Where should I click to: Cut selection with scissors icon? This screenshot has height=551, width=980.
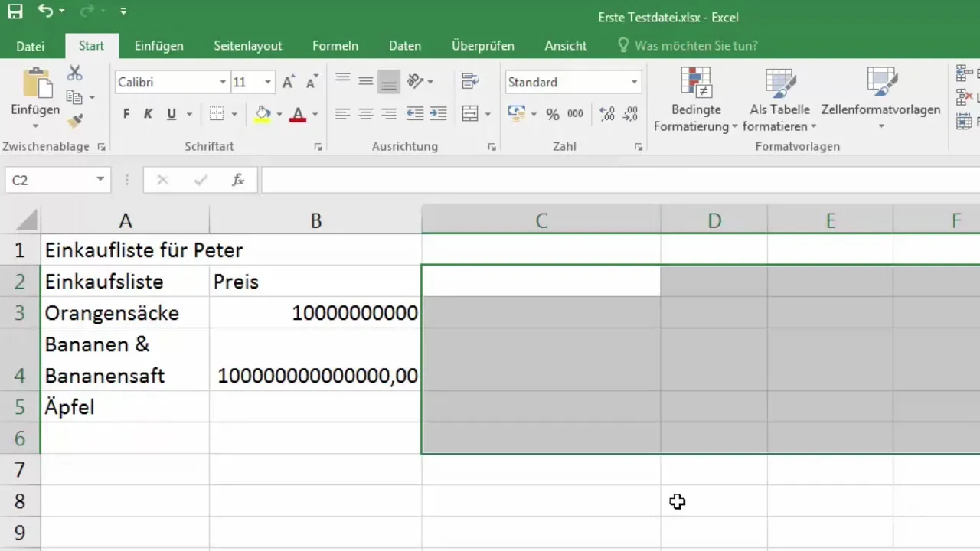point(74,73)
